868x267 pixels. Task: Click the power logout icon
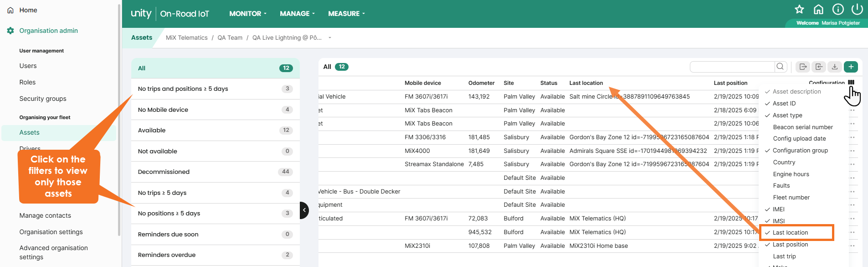pyautogui.click(x=857, y=9)
